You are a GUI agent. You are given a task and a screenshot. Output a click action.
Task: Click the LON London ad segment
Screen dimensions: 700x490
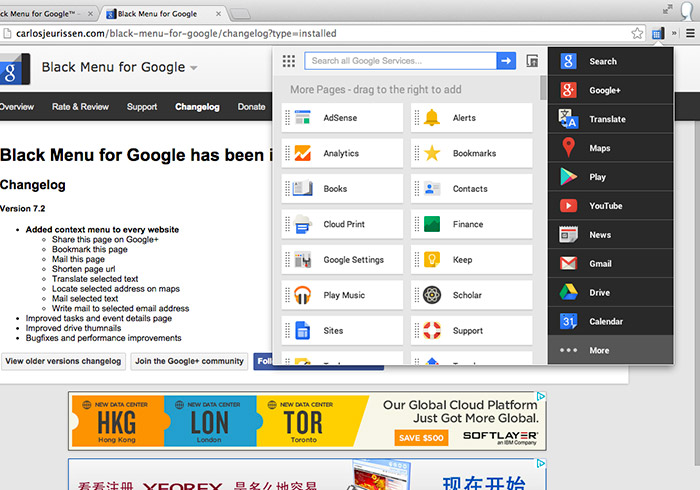(x=210, y=421)
